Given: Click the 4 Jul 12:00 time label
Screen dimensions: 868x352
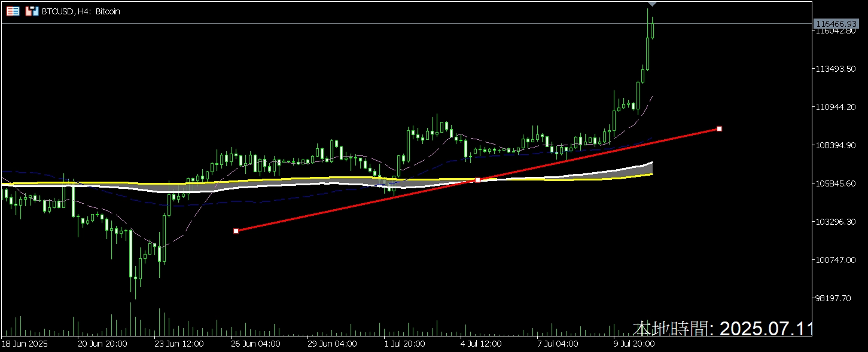Looking at the screenshot, I should coord(481,344).
